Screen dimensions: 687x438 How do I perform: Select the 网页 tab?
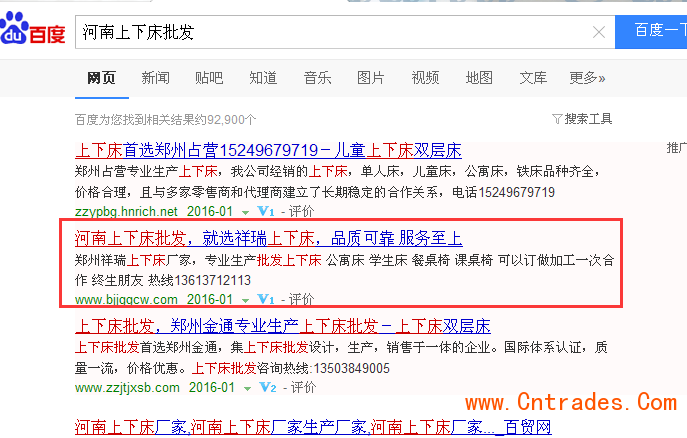click(x=101, y=78)
